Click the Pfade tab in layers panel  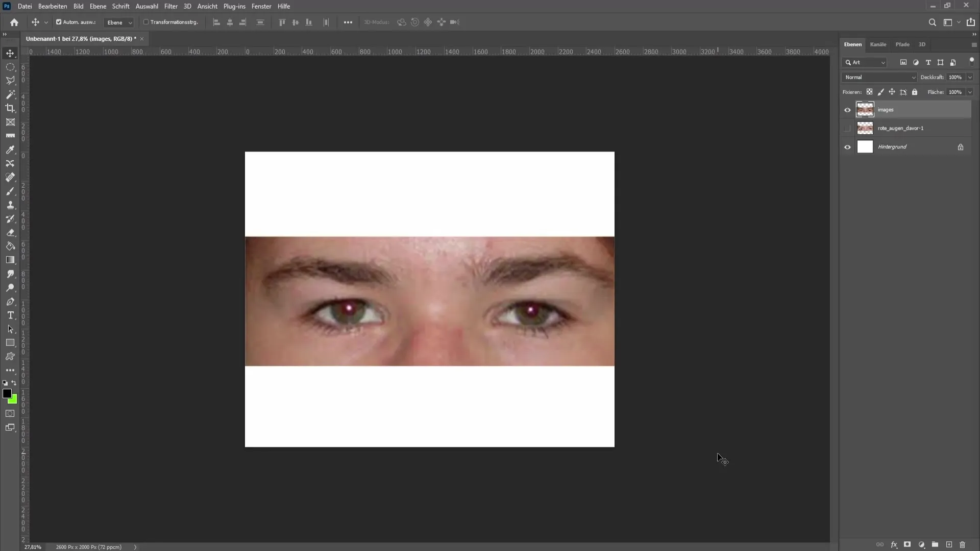click(x=902, y=44)
